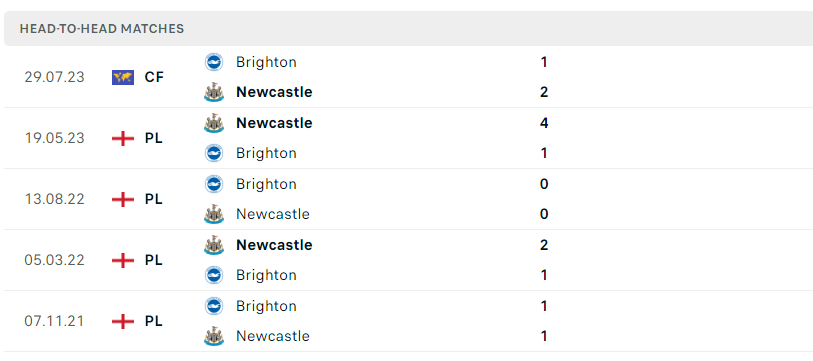The image size is (813, 361).
Task: Click the world flag icon beside CF
Action: point(123,77)
